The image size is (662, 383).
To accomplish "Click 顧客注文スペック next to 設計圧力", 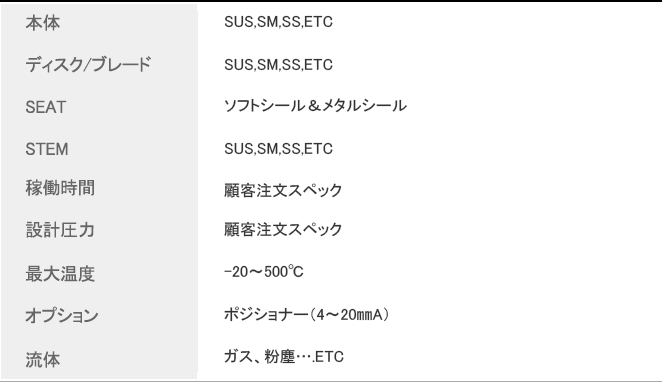I will (283, 229).
